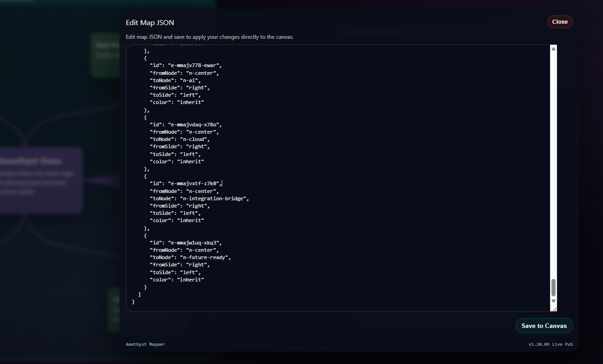Click the Save to Canvas button
Screen dimensions: 603x364
pos(544,326)
